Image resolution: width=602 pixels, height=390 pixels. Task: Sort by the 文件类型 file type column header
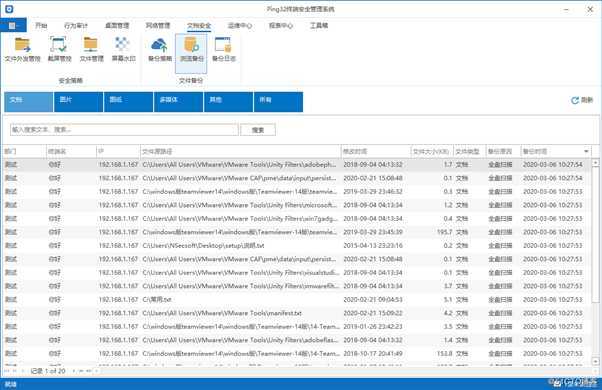[x=470, y=151]
